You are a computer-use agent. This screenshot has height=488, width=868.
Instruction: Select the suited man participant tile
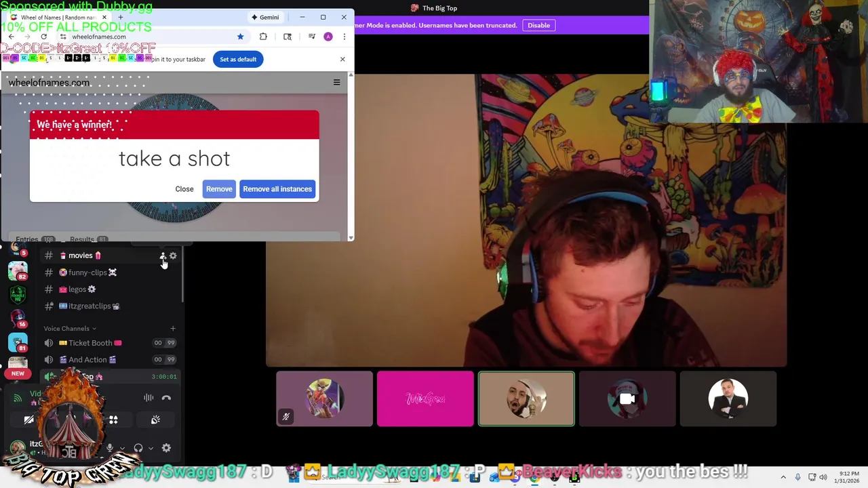tap(728, 399)
